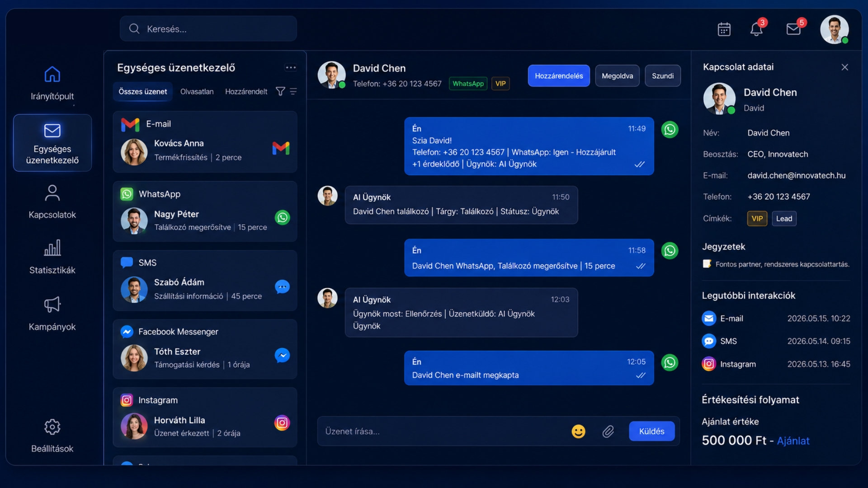Open the Instagram recent interaction entry

click(x=776, y=364)
